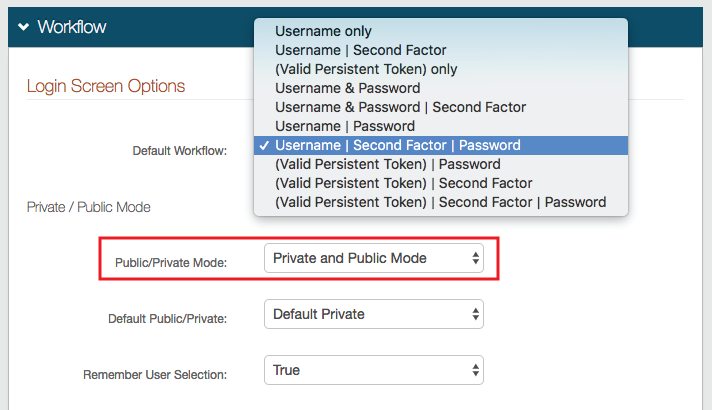Select 'Username | Second Factor' option
The image size is (712, 410).
360,50
